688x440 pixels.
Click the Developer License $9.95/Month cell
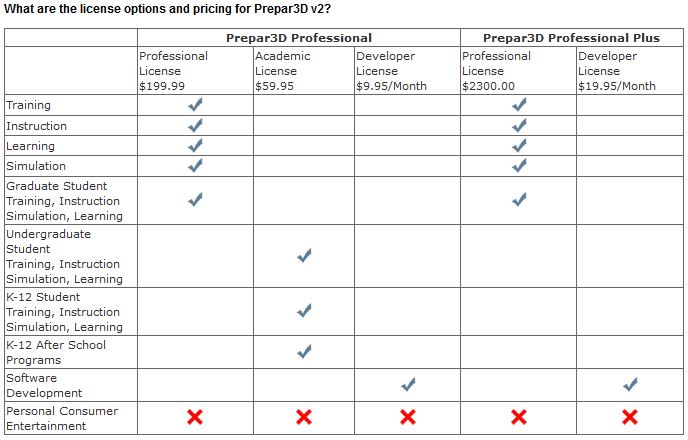click(x=408, y=71)
